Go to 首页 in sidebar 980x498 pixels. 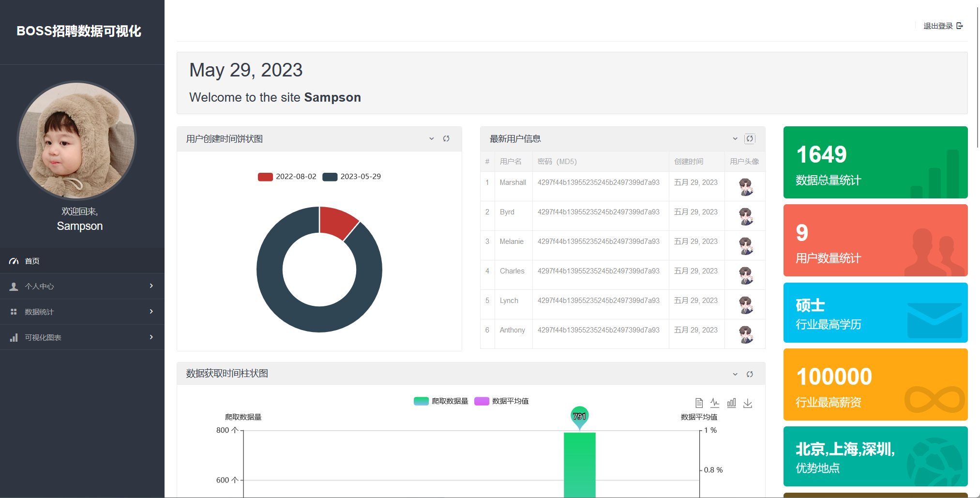pos(82,261)
